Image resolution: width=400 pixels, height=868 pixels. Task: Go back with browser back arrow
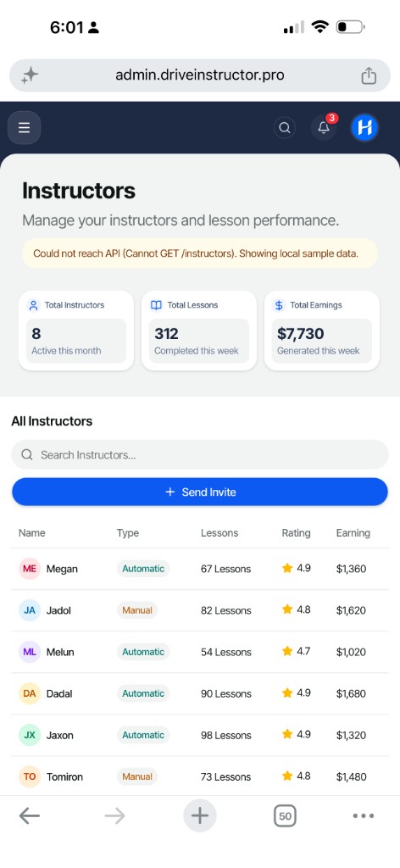[30, 815]
